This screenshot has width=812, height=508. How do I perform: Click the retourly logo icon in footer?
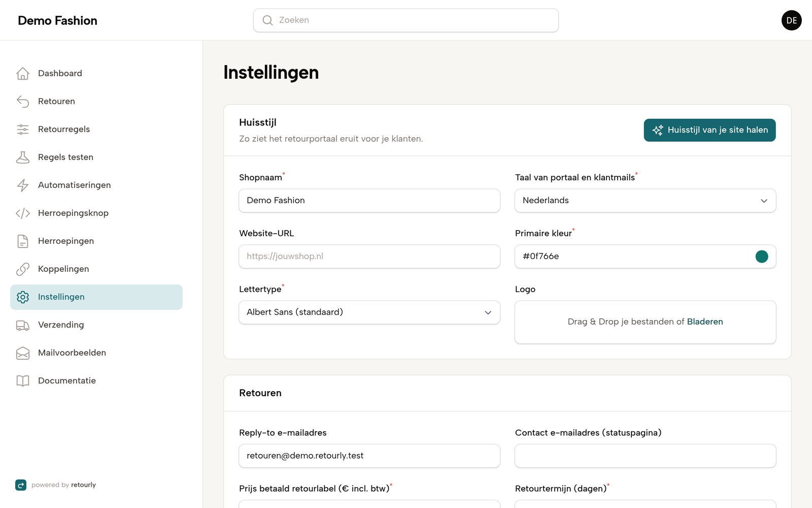(x=21, y=485)
